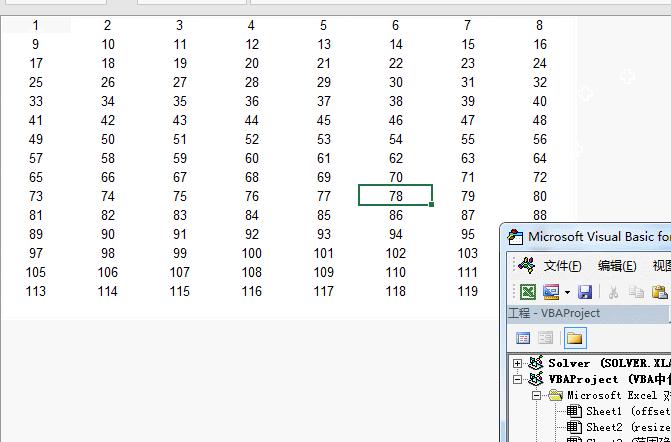Select the cell with value 49
Viewport: 671px width, 442px height.
pos(36,139)
